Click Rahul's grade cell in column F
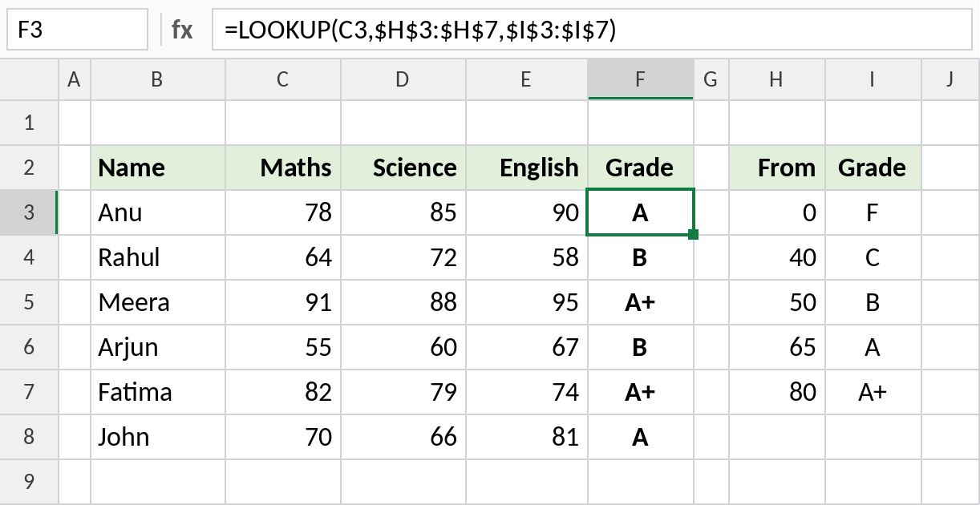The height and width of the screenshot is (505, 980). point(641,257)
